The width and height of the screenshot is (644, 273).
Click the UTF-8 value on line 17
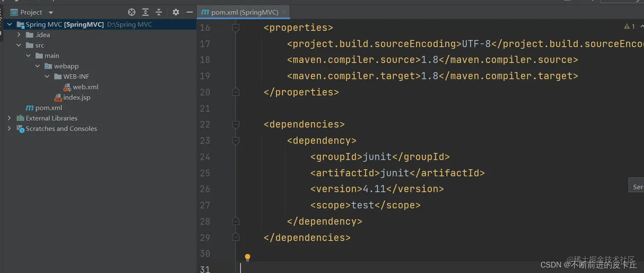[477, 44]
